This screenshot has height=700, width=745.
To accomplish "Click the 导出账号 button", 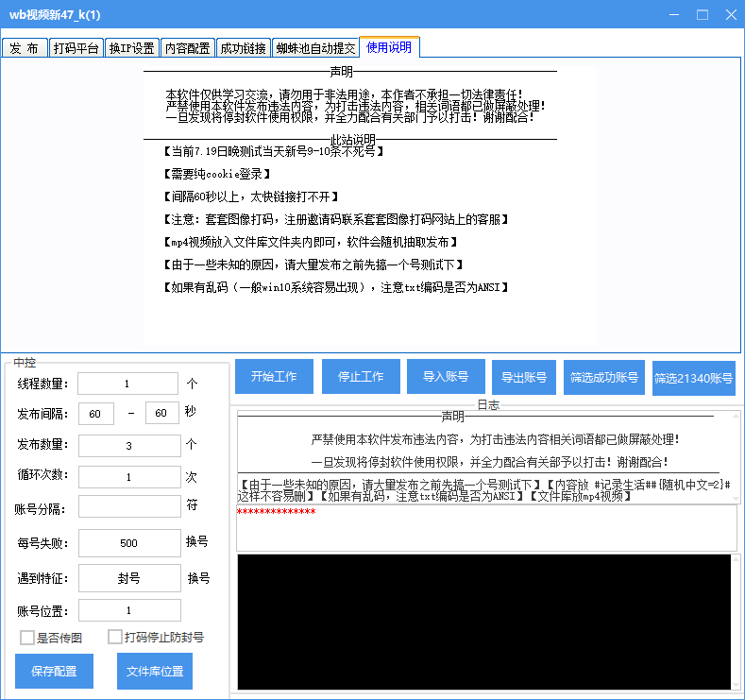I will [524, 377].
